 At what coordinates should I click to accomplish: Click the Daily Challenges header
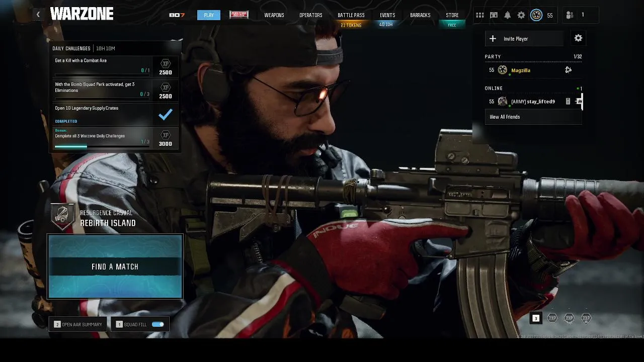click(x=71, y=48)
